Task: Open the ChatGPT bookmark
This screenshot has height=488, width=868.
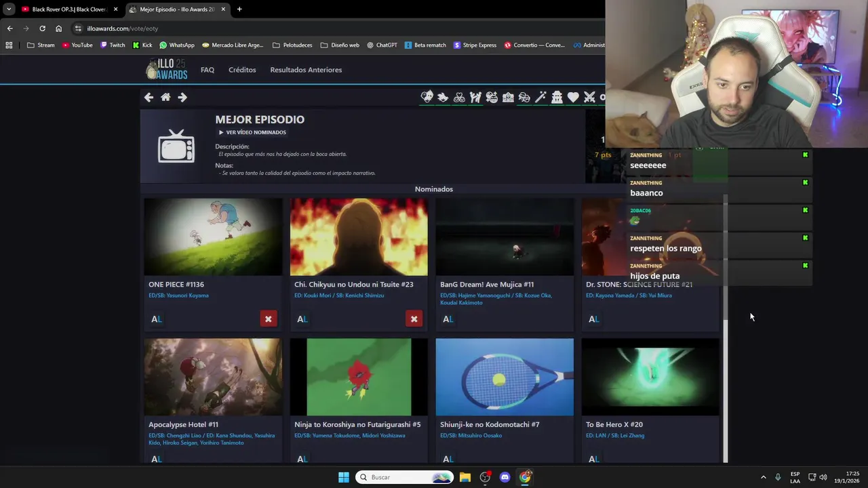Action: click(x=382, y=45)
